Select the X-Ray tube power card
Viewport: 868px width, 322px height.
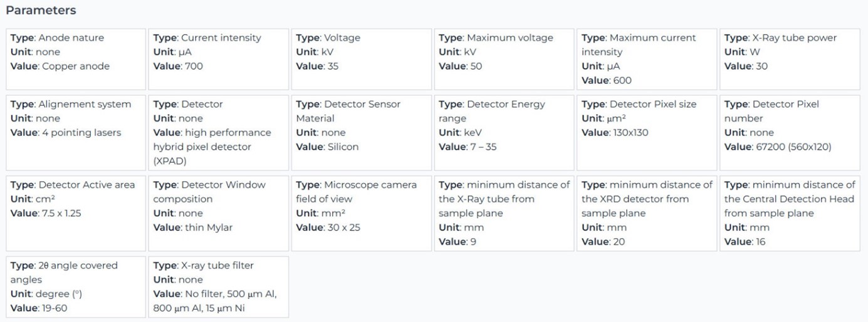[x=790, y=59]
